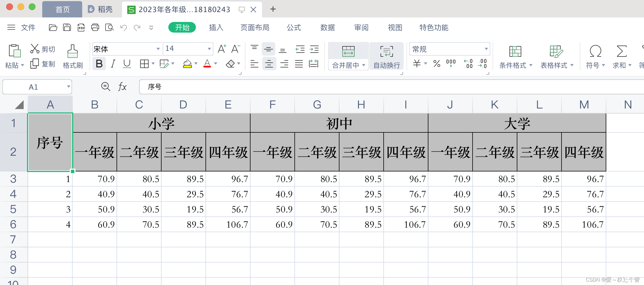The height and width of the screenshot is (285, 644).
Task: Open print preview with the magnifier icon
Action: [x=109, y=28]
